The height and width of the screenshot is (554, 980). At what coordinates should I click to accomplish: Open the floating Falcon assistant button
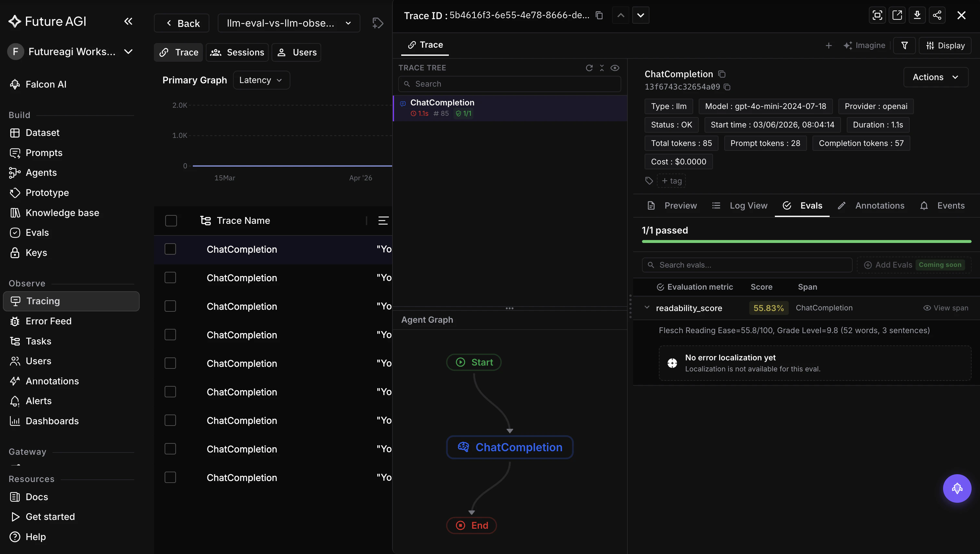coord(957,488)
